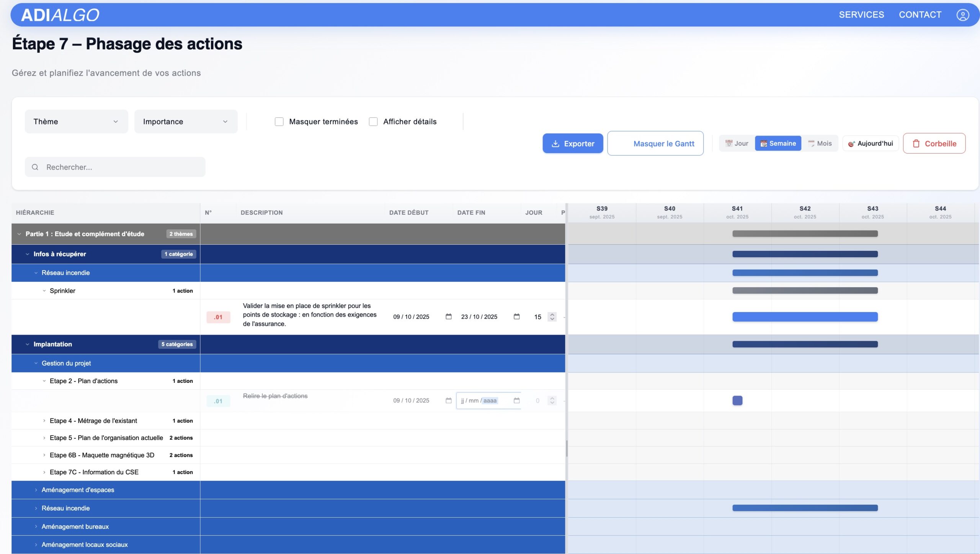Open the Thème filter dropdown
Viewport: 980px width, 554px height.
pos(76,122)
